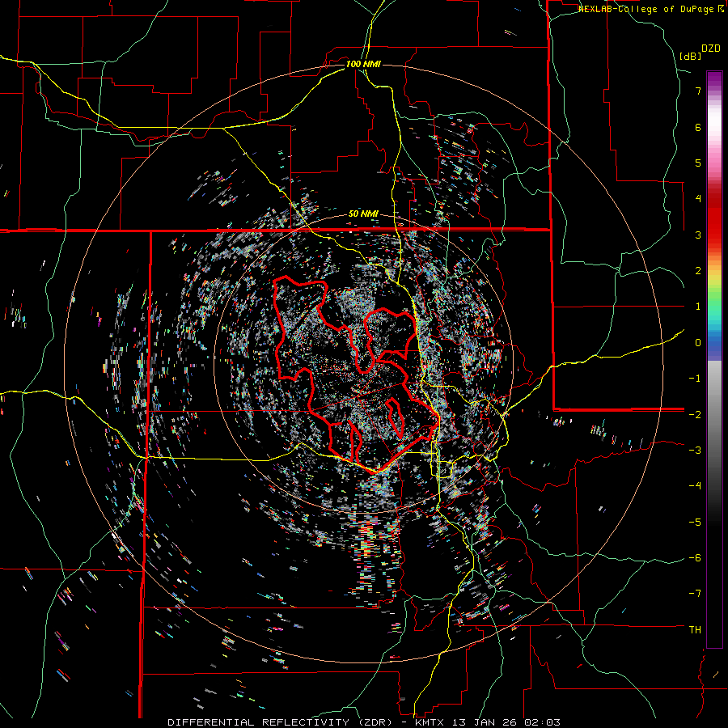Click the 4 dB red section of the scale
The image size is (728, 728).
click(714, 199)
